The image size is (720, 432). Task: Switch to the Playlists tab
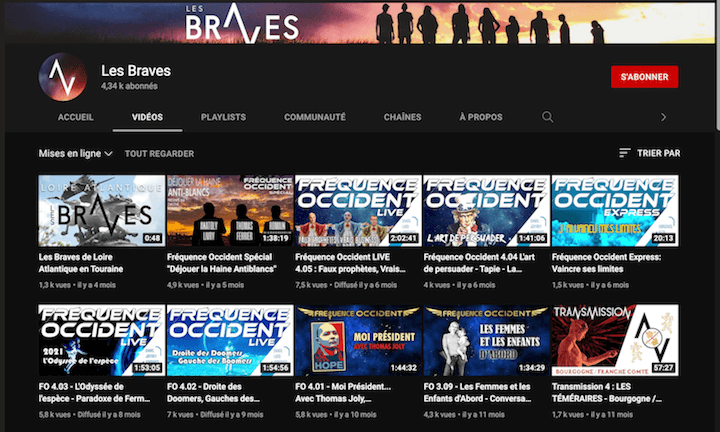click(223, 117)
